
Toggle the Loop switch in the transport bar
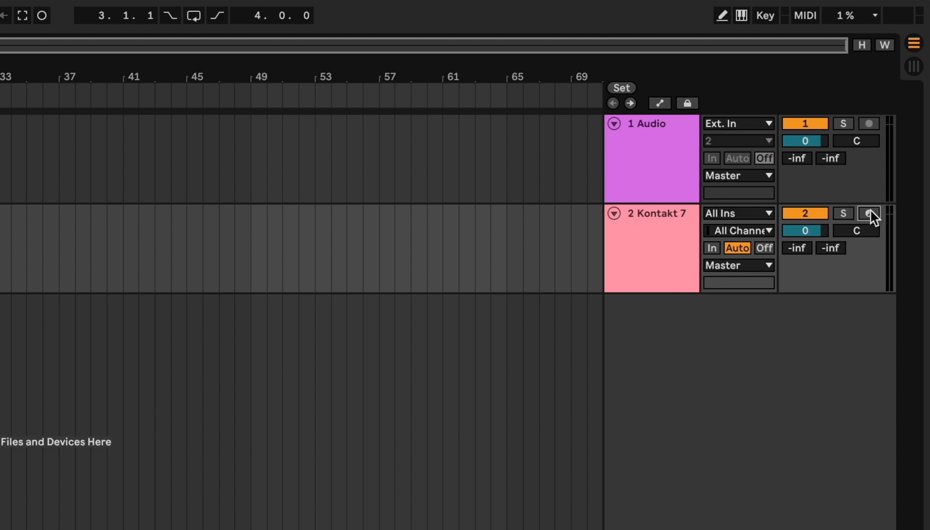point(194,16)
